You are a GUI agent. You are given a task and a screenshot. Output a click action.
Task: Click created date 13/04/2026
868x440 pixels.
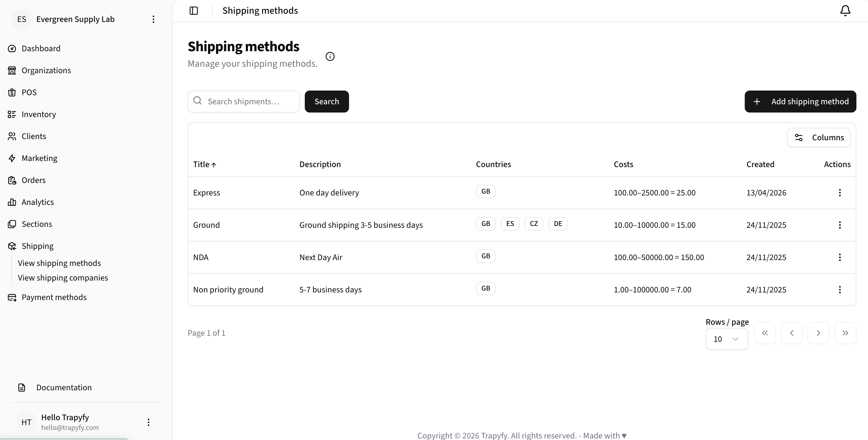click(766, 193)
